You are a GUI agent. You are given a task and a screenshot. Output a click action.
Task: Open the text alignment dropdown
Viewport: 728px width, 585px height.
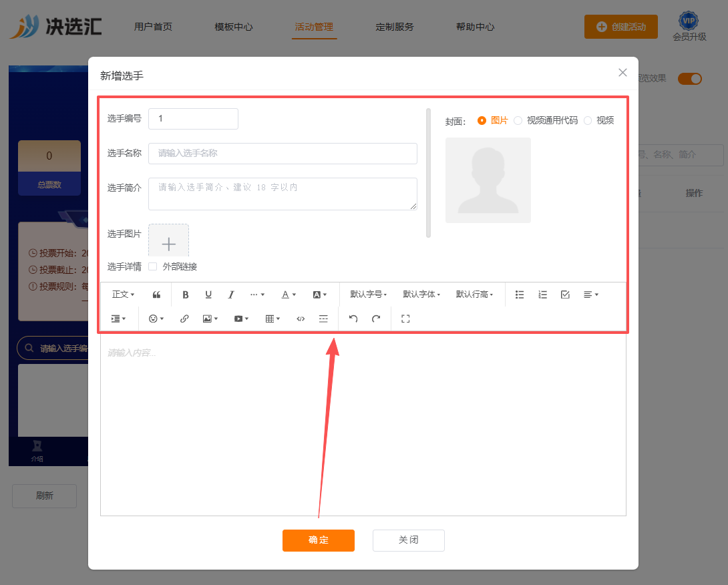pyautogui.click(x=591, y=295)
